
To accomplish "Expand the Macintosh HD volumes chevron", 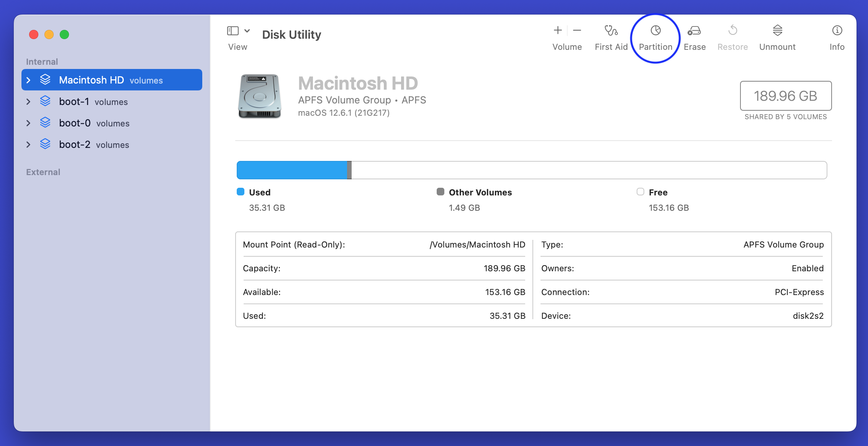I will [28, 80].
